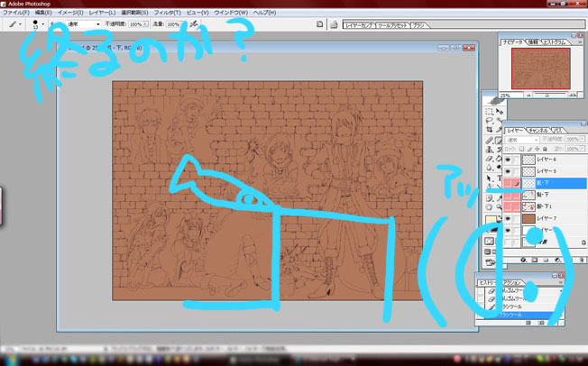588x366 pixels.
Task: Hide layer レイヤー 6 via eye icon
Action: (508, 160)
